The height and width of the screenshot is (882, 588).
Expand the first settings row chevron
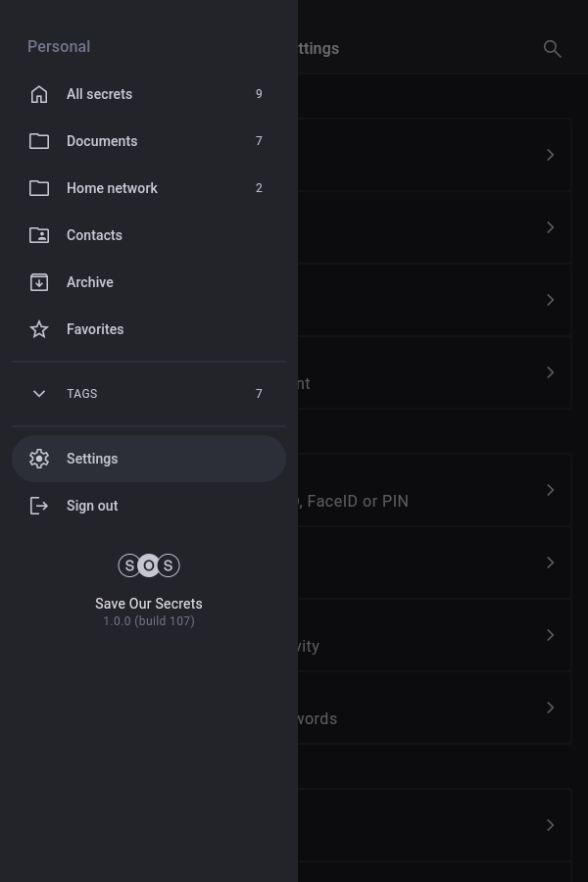pyautogui.click(x=550, y=155)
